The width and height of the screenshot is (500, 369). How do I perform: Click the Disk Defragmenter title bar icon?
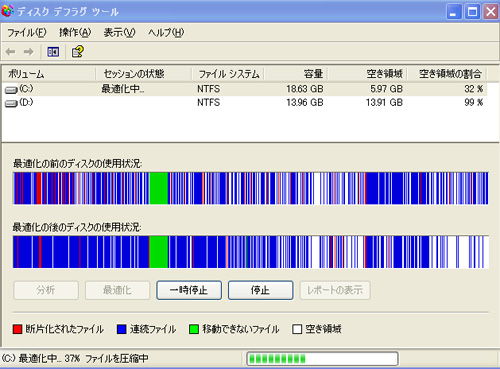click(7, 11)
